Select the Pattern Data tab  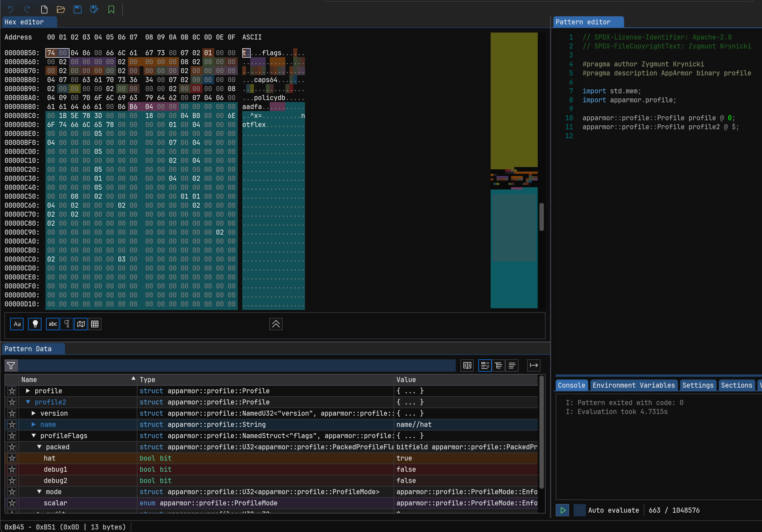point(33,349)
